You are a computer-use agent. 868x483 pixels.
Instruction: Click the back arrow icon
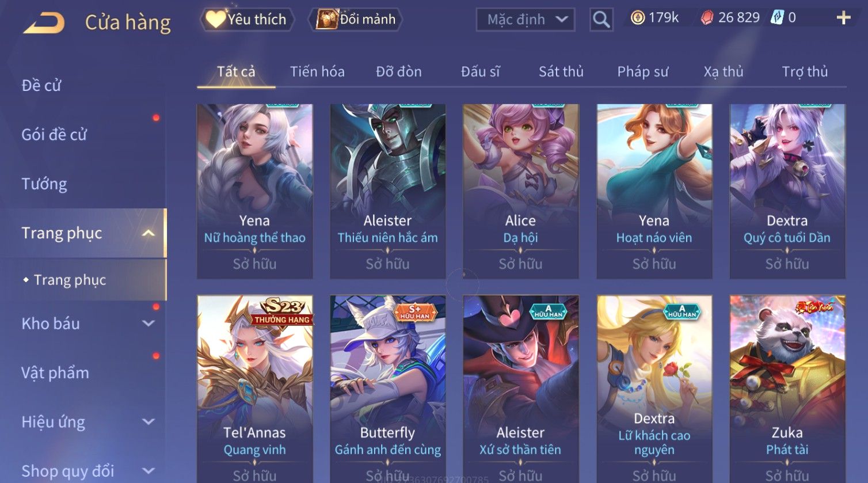click(43, 23)
